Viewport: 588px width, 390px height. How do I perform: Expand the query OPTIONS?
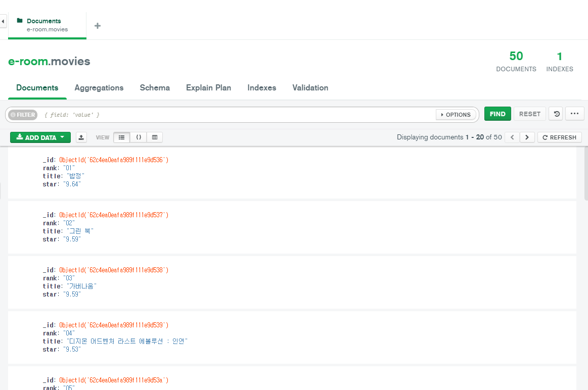[456, 115]
